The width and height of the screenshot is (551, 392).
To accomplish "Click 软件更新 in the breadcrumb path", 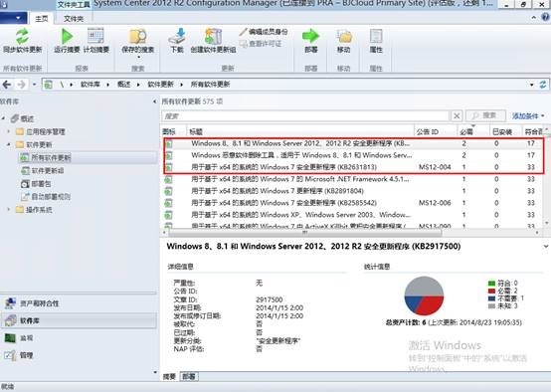I will 160,85.
